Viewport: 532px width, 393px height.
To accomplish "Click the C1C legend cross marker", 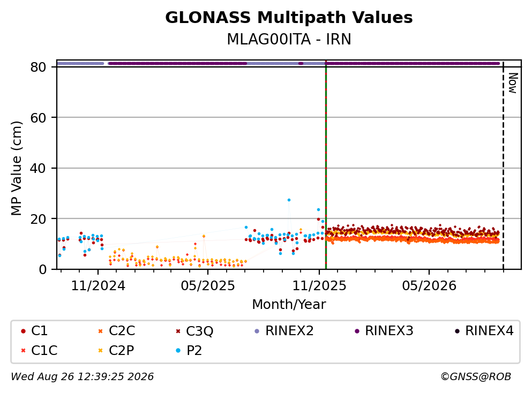I will tap(23, 350).
